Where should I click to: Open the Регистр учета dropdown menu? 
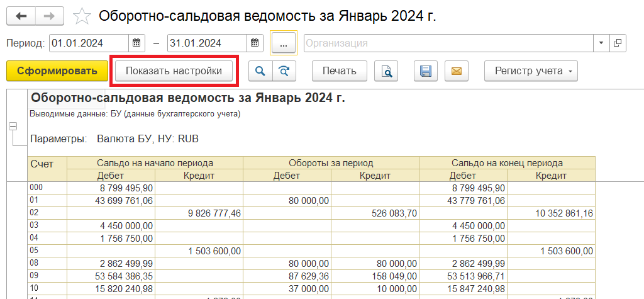pos(531,71)
